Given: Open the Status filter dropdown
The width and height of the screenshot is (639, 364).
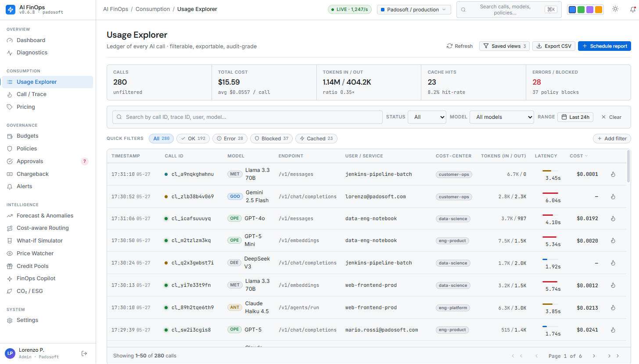Looking at the screenshot, I should [427, 117].
